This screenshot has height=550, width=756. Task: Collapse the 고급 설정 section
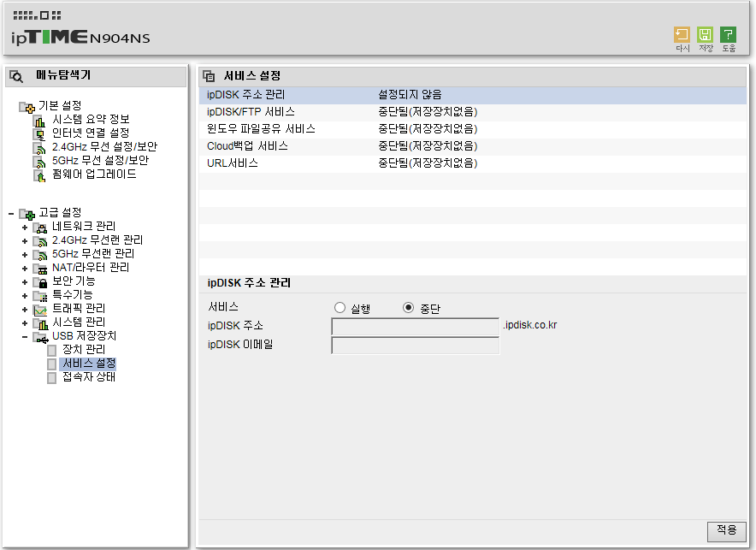(x=11, y=213)
